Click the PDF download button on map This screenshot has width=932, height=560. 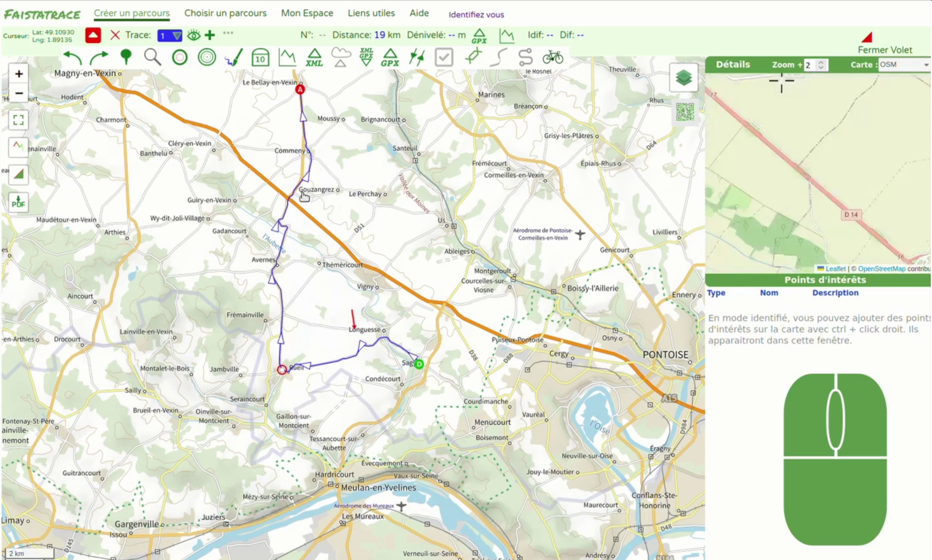point(18,202)
